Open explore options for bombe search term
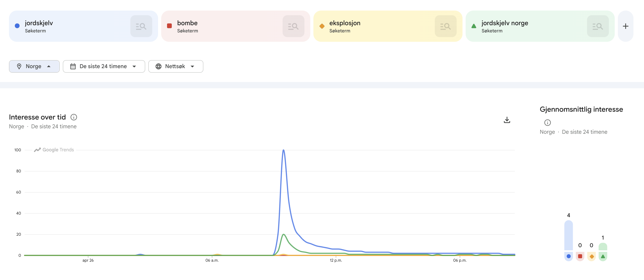This screenshot has width=644, height=280. pyautogui.click(x=294, y=26)
